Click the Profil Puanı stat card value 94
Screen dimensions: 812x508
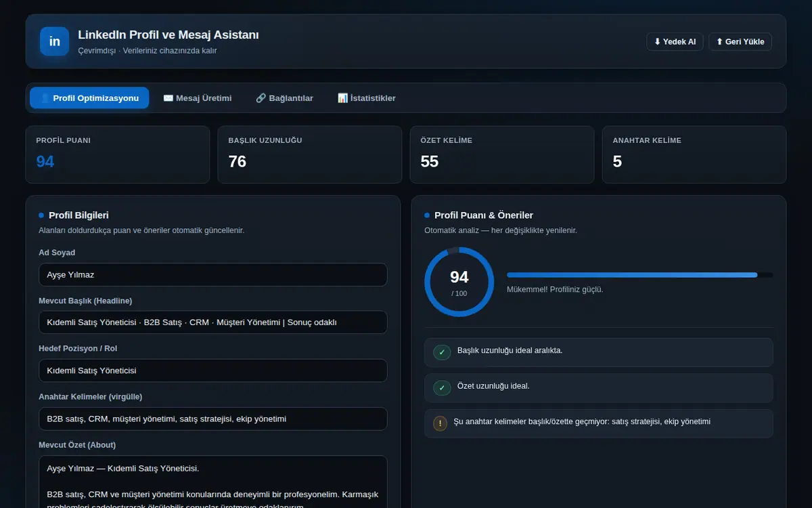(x=45, y=161)
